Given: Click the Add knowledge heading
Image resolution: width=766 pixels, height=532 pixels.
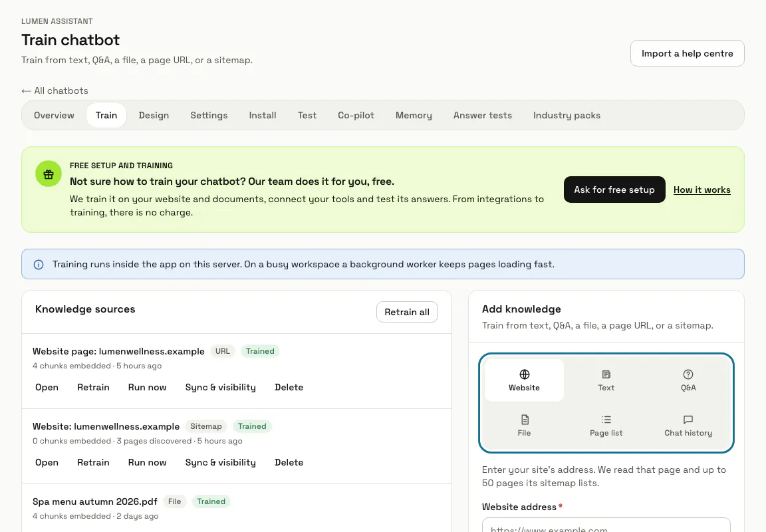Looking at the screenshot, I should (521, 309).
